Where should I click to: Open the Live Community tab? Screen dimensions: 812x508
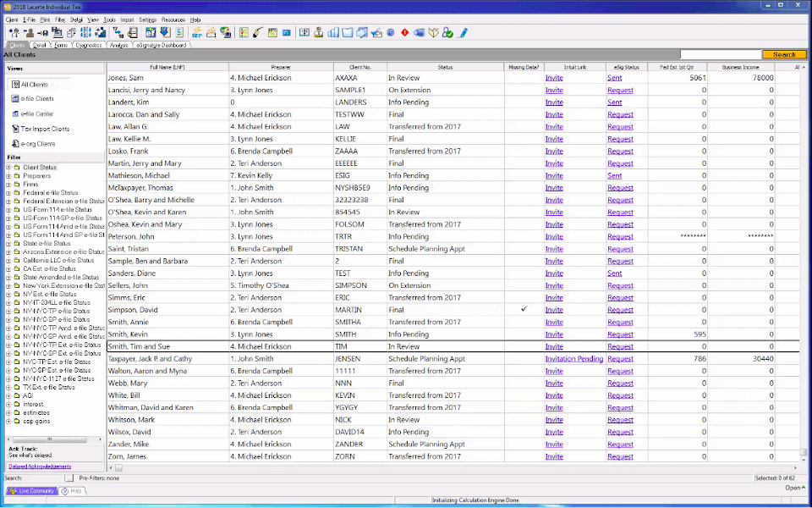pos(31,491)
